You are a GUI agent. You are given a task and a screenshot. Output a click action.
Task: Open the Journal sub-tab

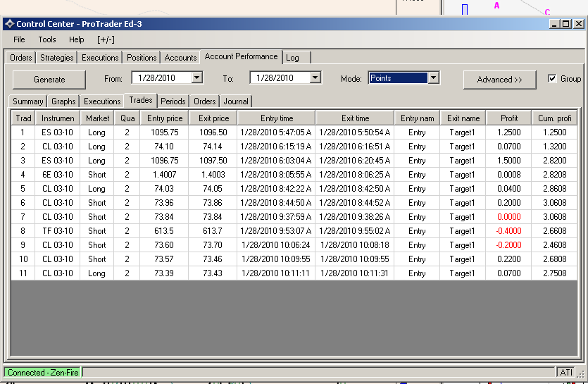(236, 101)
